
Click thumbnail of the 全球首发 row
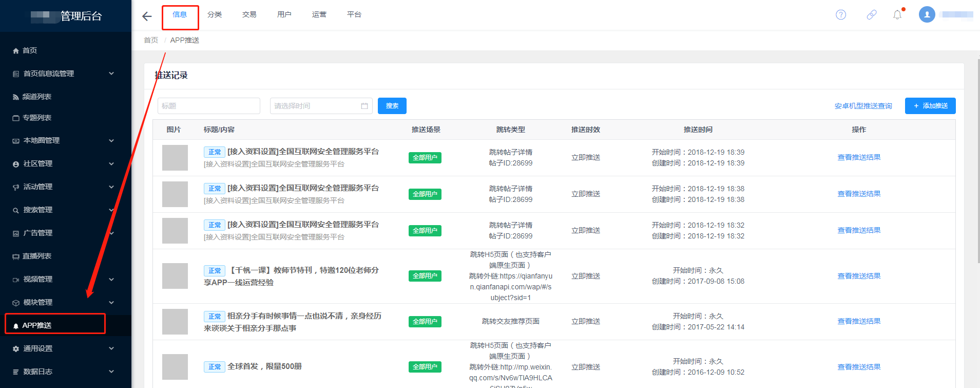[175, 367]
